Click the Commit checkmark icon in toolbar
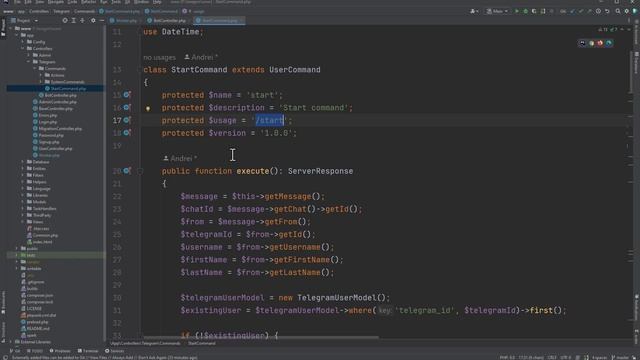640x360 pixels. [580, 11]
